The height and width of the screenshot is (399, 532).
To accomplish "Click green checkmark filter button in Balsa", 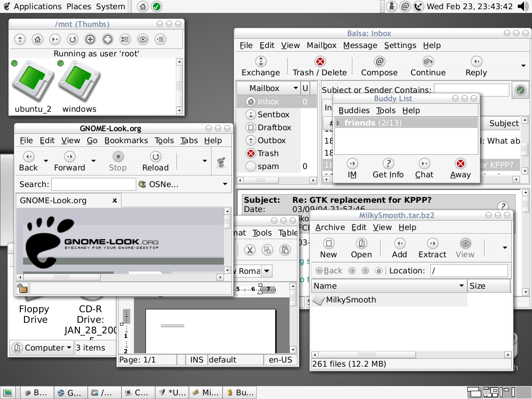I will pos(520,90).
